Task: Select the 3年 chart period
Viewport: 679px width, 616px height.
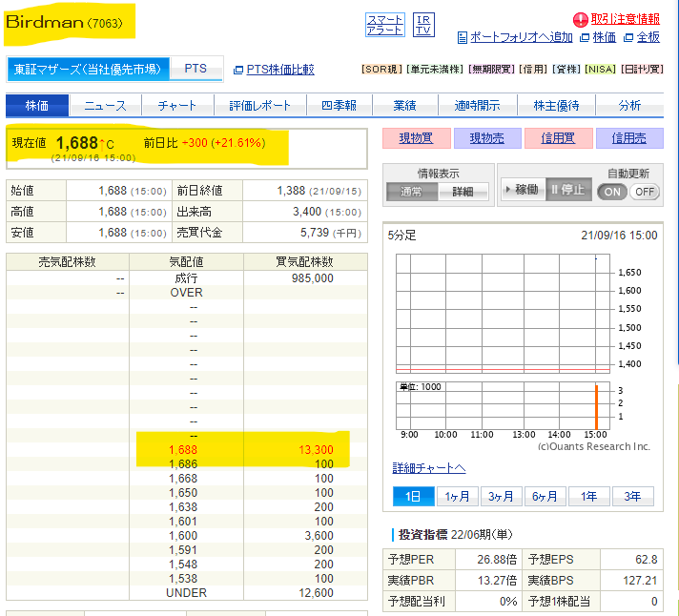Action: click(632, 497)
